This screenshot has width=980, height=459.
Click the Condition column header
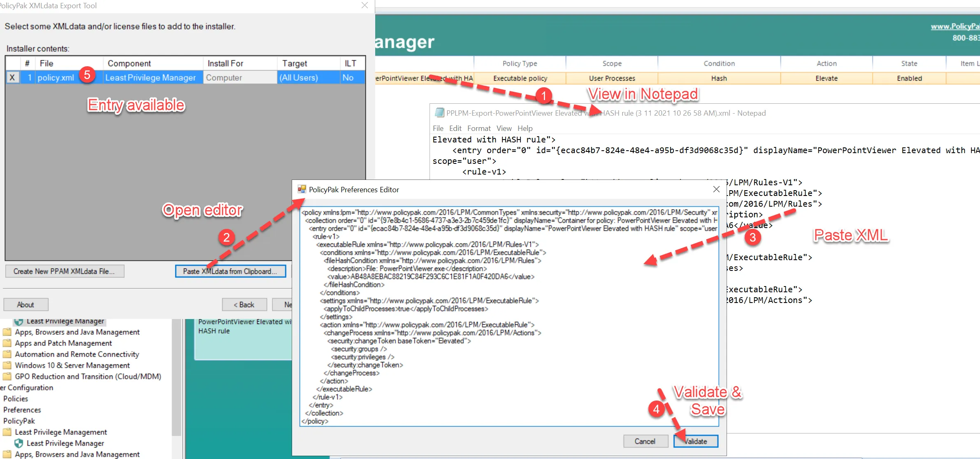tap(719, 63)
